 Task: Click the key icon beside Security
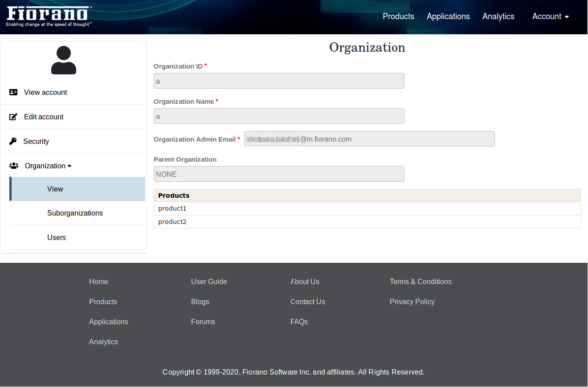tap(13, 141)
